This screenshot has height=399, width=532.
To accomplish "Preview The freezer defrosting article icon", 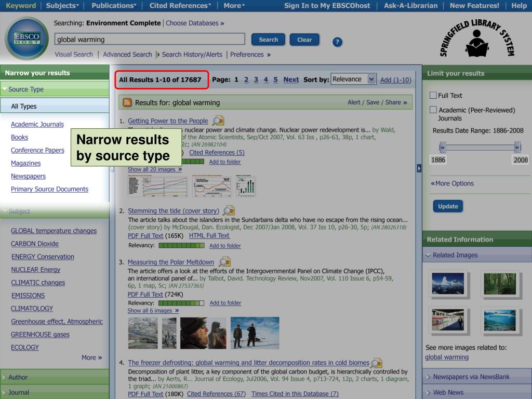I will [x=376, y=362].
